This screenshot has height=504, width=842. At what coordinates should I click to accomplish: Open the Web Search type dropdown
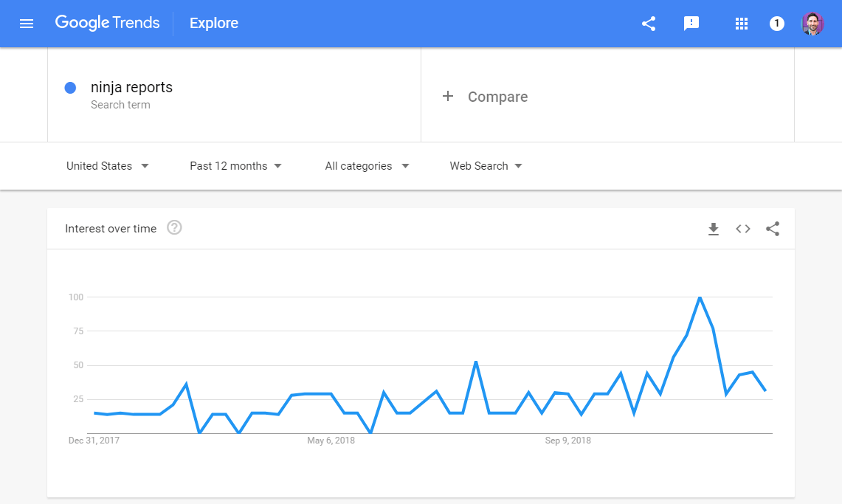[486, 166]
